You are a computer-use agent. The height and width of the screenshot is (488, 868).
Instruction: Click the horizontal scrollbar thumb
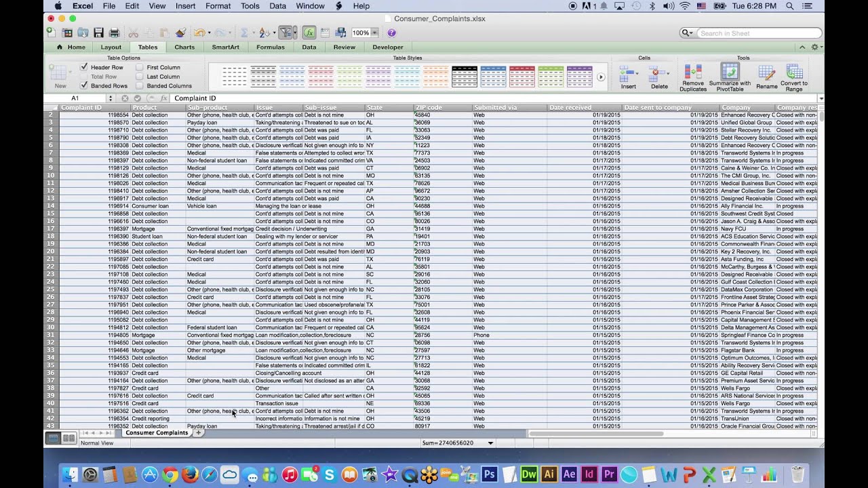pos(595,433)
